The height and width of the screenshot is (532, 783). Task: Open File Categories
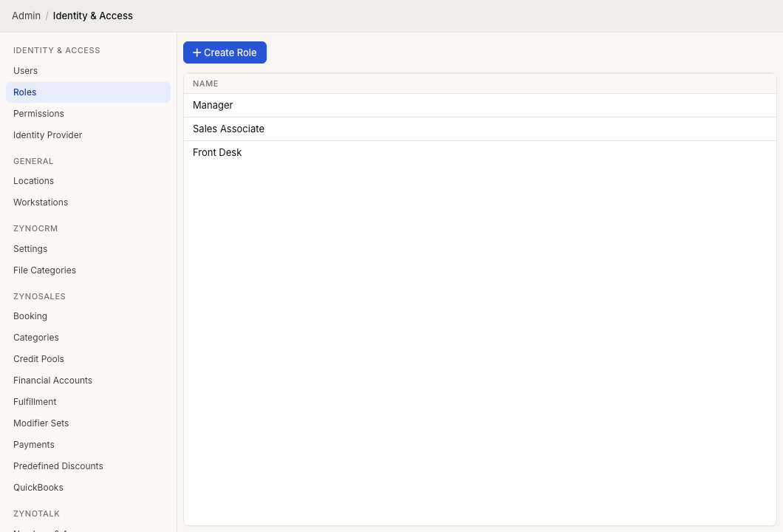tap(89, 270)
